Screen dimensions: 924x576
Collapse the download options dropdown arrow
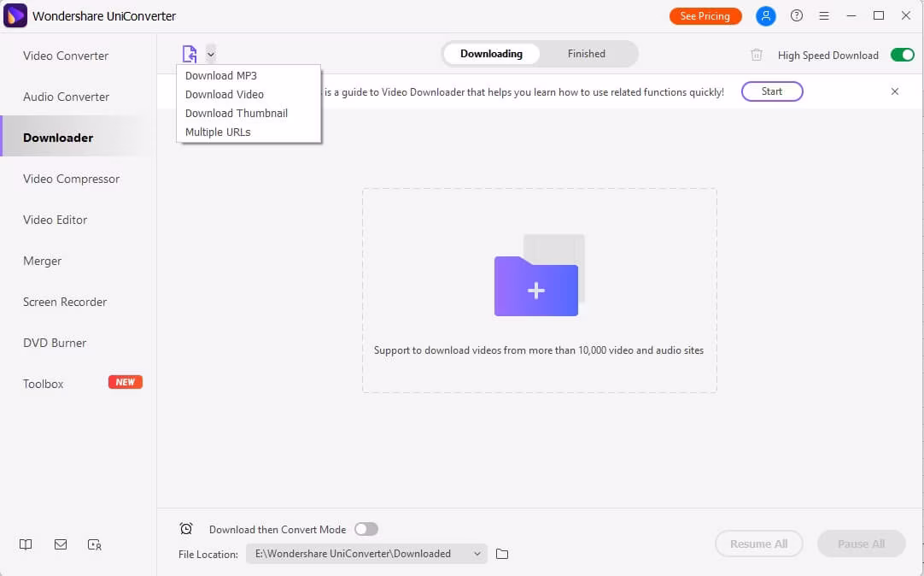point(210,54)
